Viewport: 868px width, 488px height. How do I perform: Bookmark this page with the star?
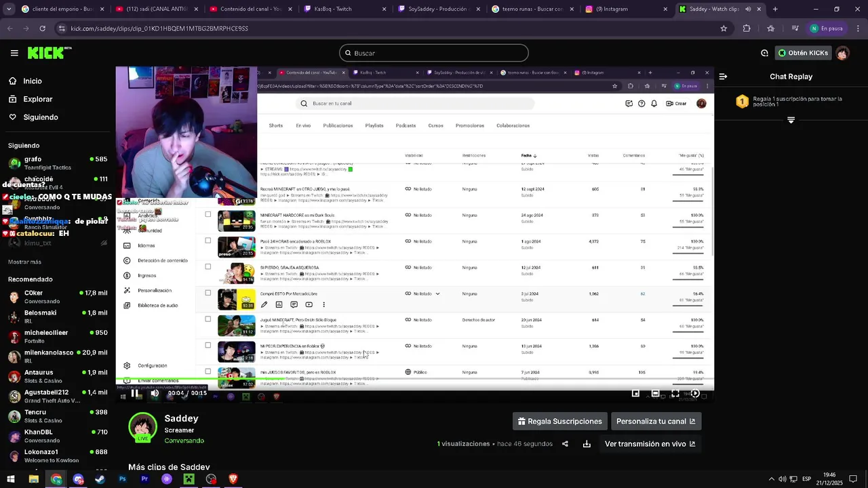coord(724,28)
